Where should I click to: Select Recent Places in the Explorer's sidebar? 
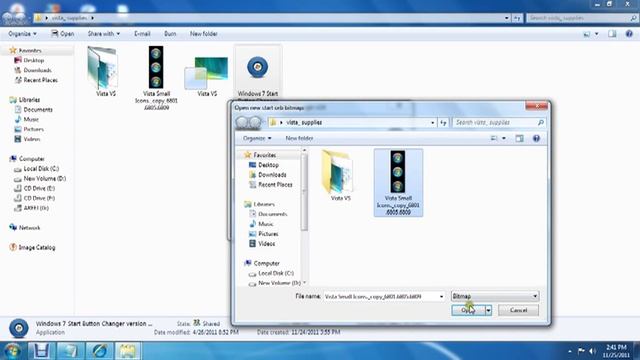[40, 80]
